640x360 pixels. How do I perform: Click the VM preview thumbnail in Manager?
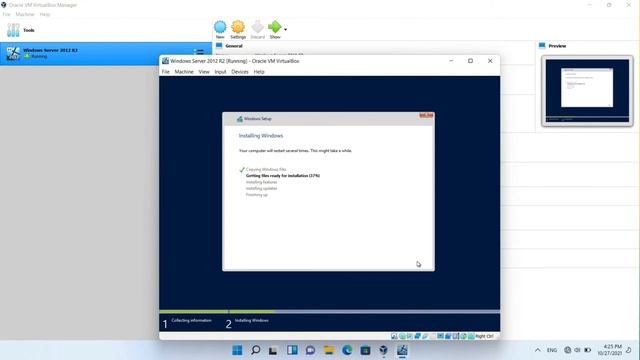coord(587,91)
